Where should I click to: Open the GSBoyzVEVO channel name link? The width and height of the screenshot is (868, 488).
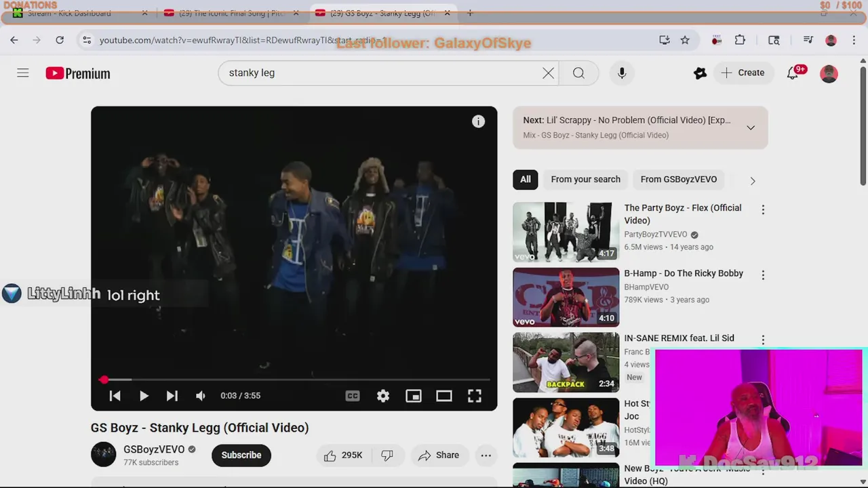[x=154, y=449]
